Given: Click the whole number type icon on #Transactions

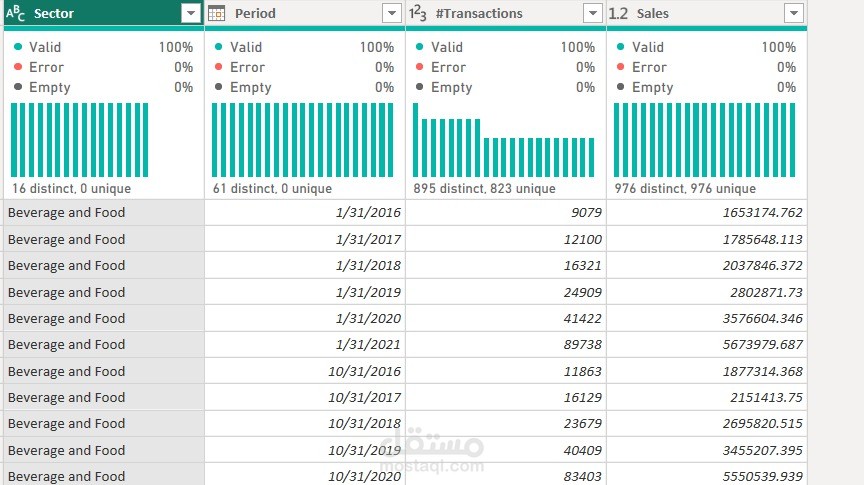Looking at the screenshot, I should (x=418, y=14).
